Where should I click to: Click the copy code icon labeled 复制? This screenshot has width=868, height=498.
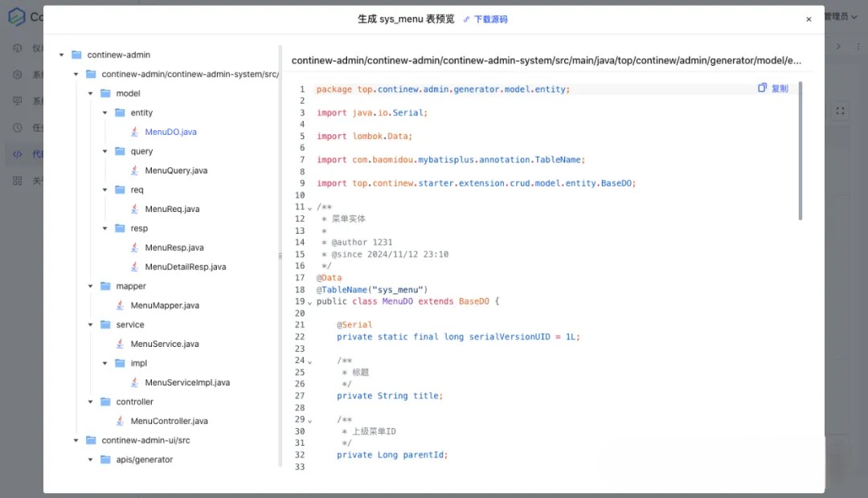coord(763,88)
